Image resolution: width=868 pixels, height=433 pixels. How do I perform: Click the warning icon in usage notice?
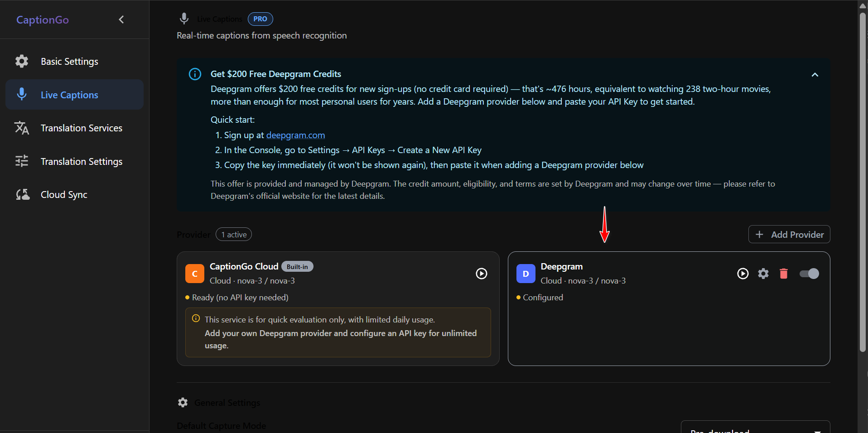[x=196, y=318]
